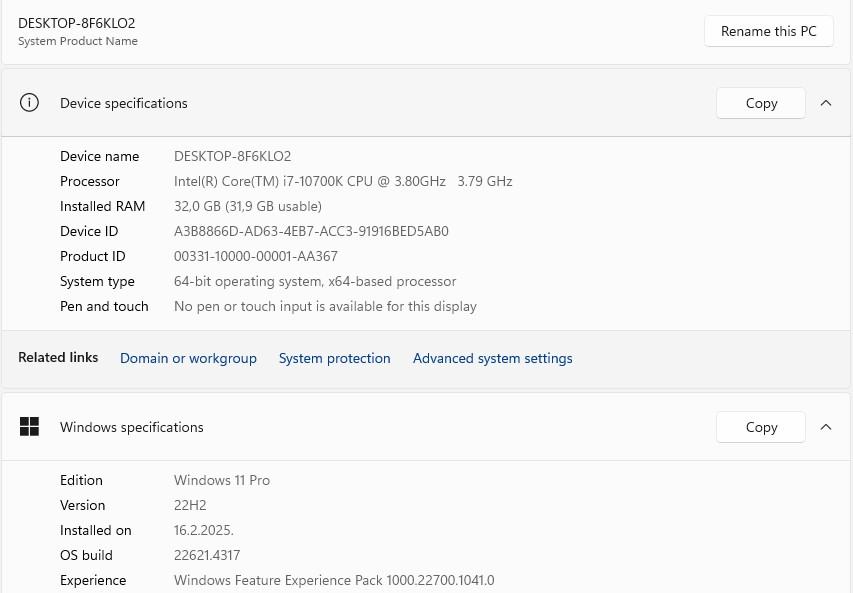The image size is (853, 593).
Task: Click the Windows logo icon beside Windows specifications
Action: click(x=30, y=427)
